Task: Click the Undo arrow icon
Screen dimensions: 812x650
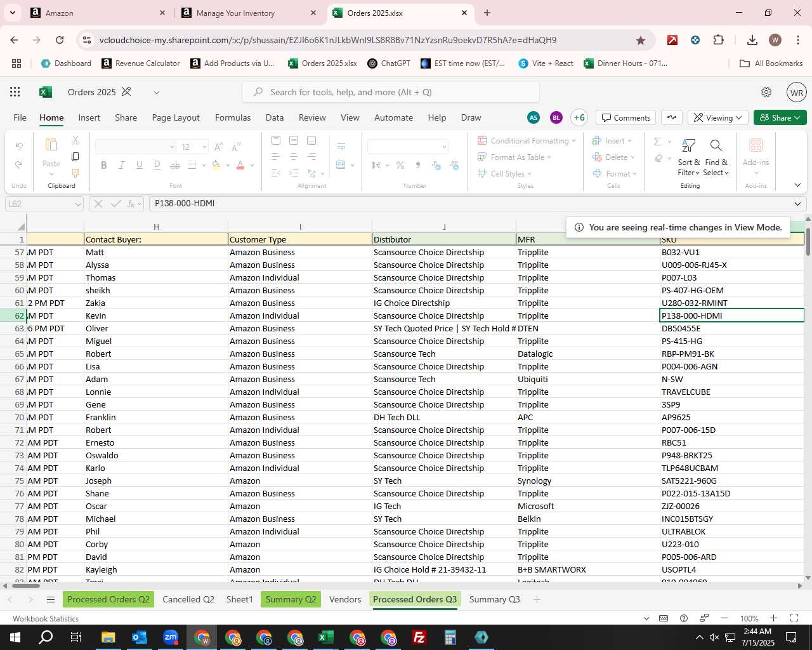Action: [x=19, y=147]
